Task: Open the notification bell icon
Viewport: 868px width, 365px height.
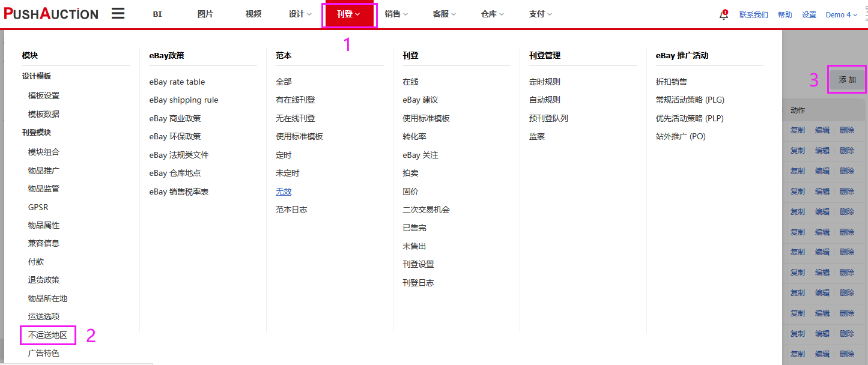Action: point(724,15)
